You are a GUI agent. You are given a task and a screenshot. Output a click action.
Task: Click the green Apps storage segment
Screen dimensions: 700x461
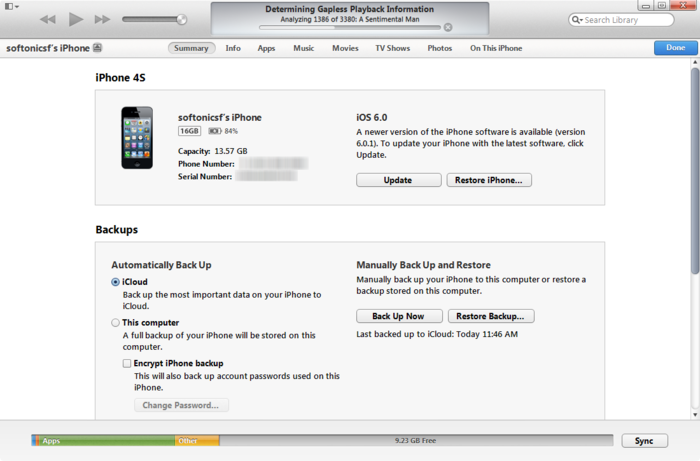pos(107,440)
